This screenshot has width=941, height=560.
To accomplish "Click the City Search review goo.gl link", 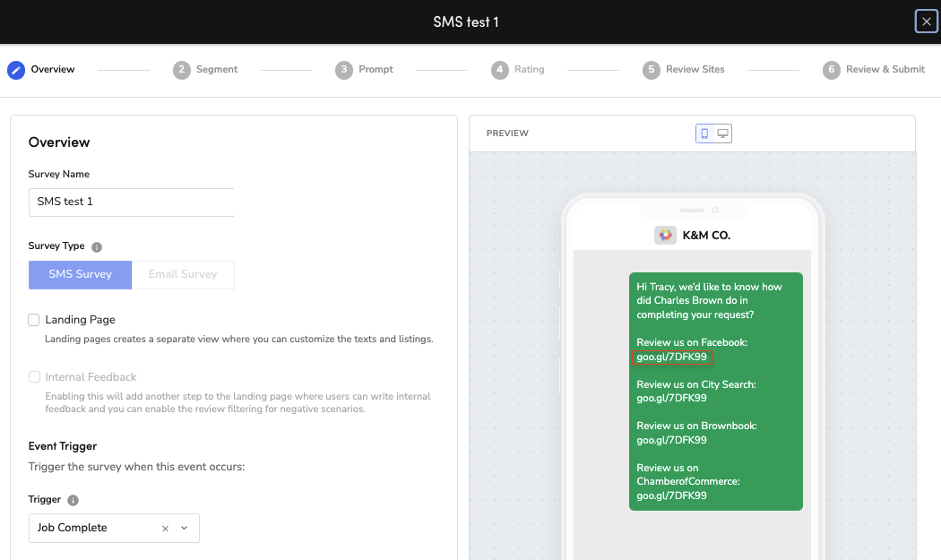I will (671, 398).
